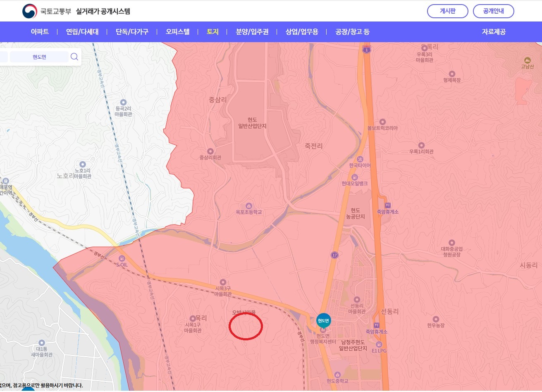This screenshot has height=392, width=542.
Task: Click the 시목1구 마을회관 marker icon
Action: pyautogui.click(x=192, y=318)
